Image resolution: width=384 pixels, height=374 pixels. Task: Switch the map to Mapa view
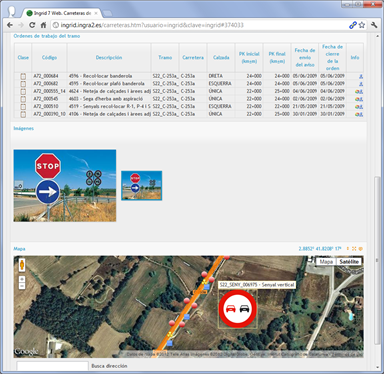[x=326, y=262]
